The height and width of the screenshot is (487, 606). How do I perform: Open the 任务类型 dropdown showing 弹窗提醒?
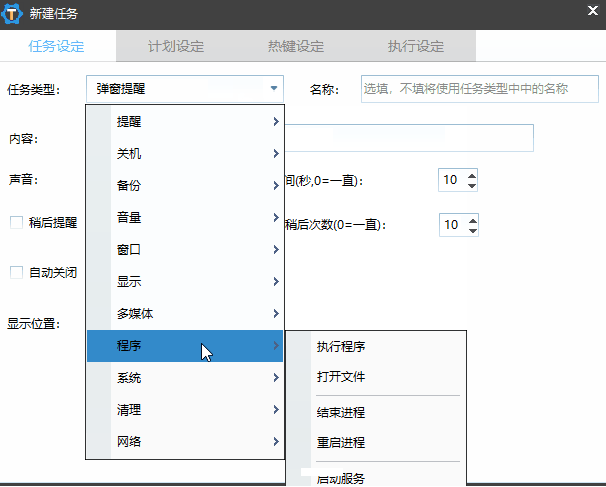coord(185,89)
